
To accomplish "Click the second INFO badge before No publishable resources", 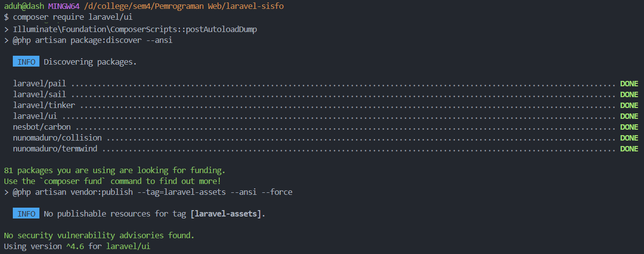I will tap(26, 214).
